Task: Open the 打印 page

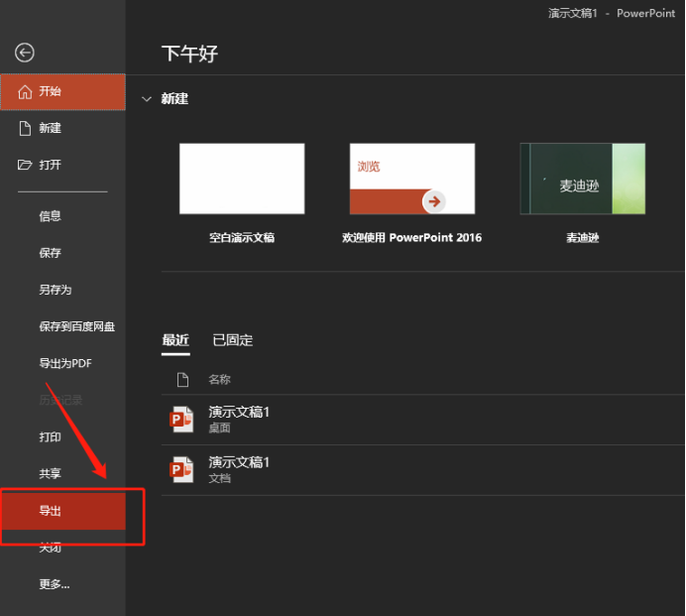Action: 50,436
